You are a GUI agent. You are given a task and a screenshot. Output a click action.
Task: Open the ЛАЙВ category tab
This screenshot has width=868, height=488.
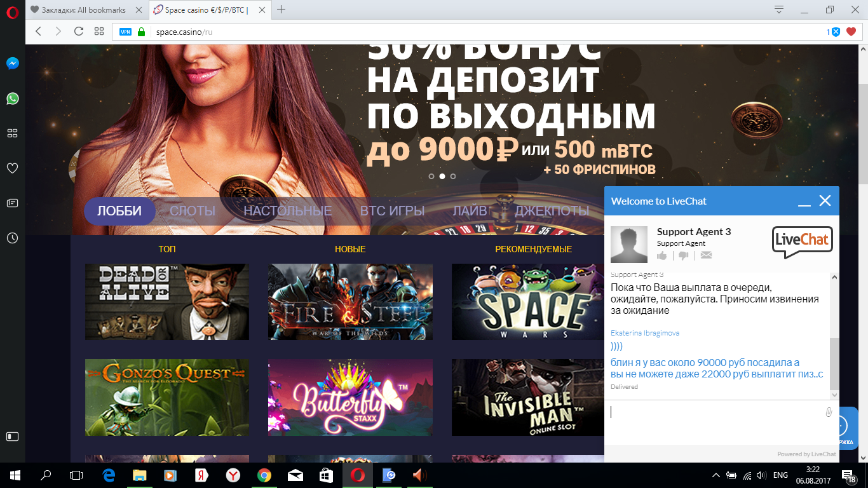click(470, 211)
